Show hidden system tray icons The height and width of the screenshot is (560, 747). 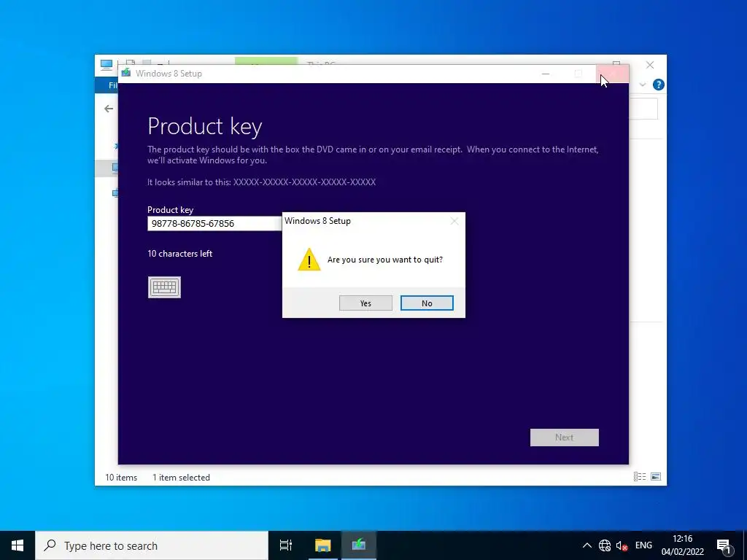(587, 545)
